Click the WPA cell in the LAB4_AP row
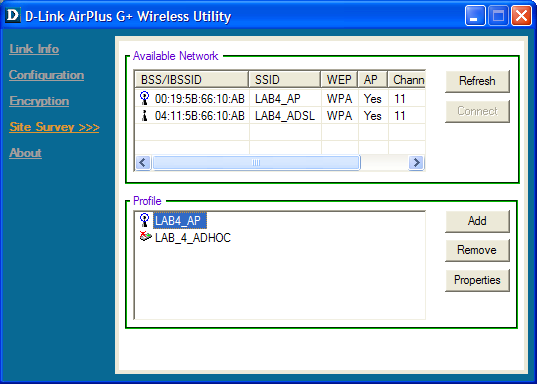Viewport: 537px width, 384px height. tap(339, 99)
